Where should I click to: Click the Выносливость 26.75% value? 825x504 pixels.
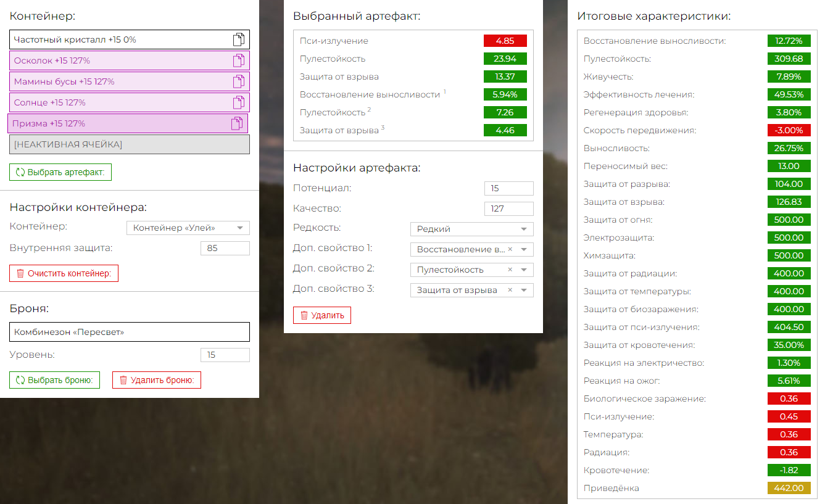(789, 149)
